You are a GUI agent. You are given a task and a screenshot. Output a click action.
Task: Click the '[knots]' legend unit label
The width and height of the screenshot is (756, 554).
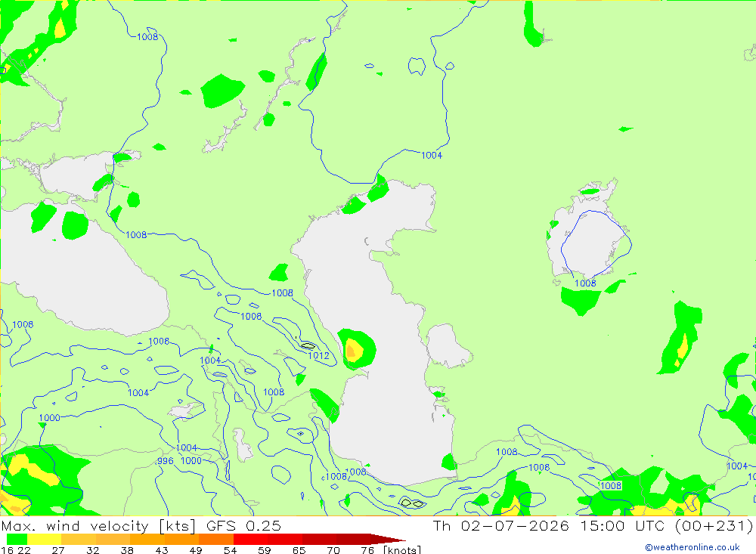click(402, 549)
